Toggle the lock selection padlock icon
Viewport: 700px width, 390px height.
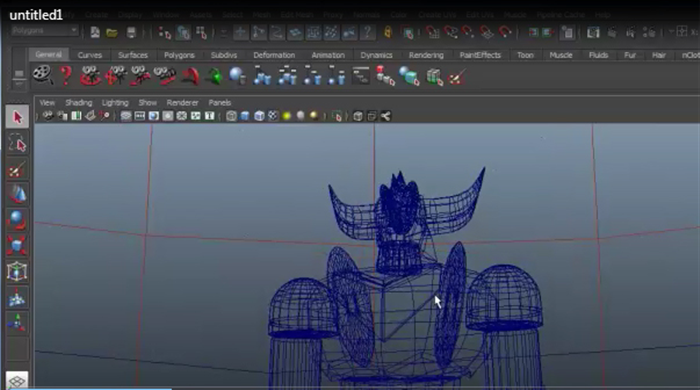click(388, 32)
